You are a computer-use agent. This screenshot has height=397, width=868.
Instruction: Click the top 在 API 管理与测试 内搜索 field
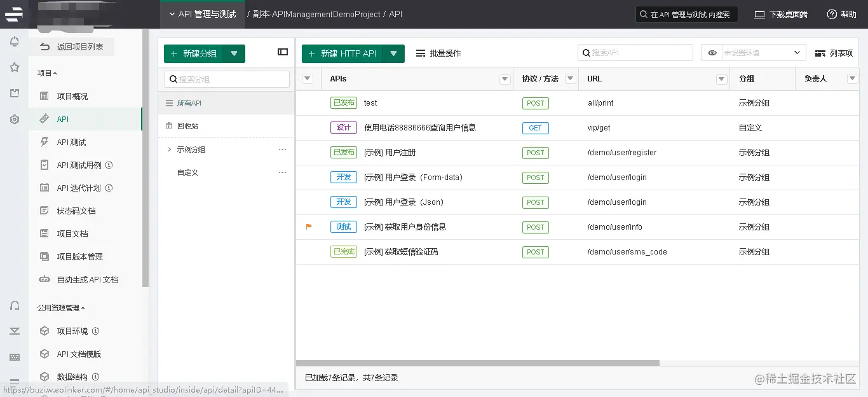(687, 14)
